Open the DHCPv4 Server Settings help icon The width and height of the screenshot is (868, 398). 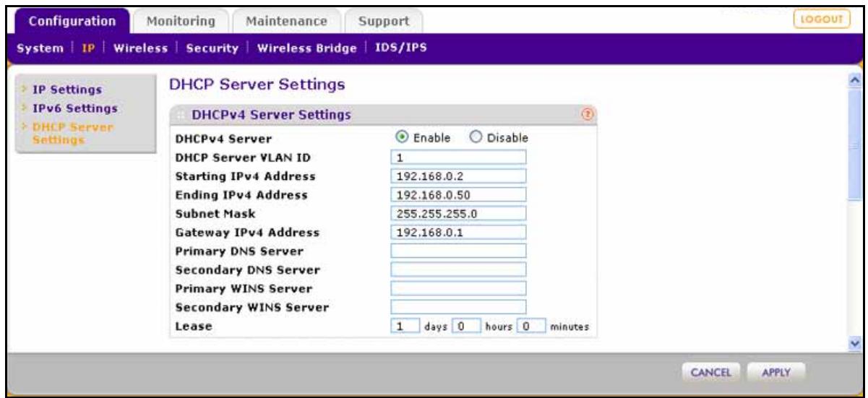pyautogui.click(x=589, y=114)
